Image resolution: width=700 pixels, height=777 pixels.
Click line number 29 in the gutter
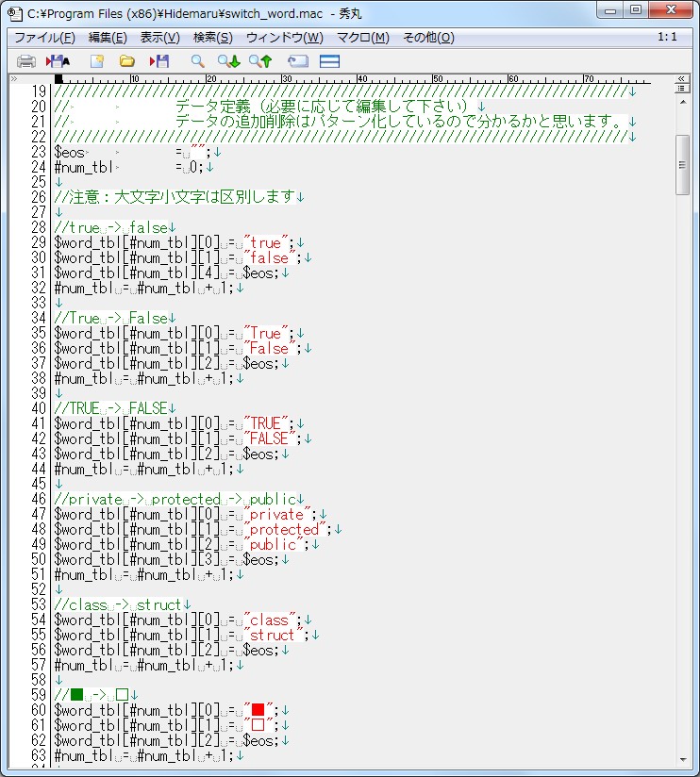[39, 243]
